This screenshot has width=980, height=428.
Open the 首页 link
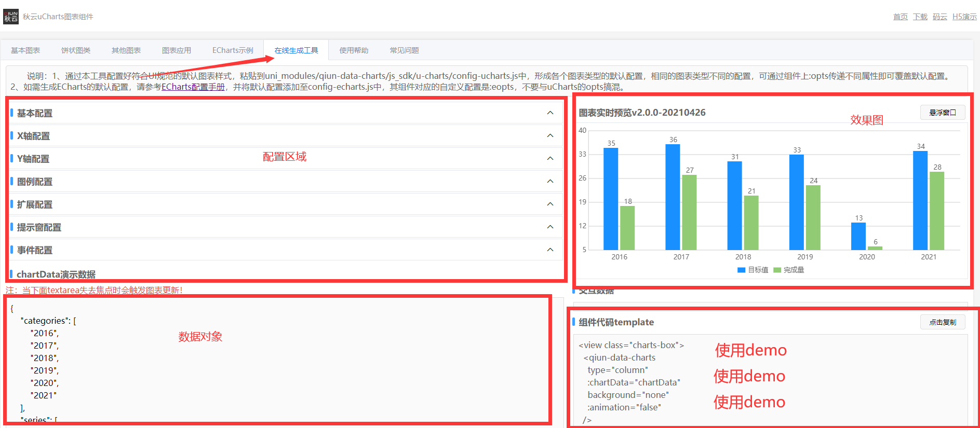[900, 17]
